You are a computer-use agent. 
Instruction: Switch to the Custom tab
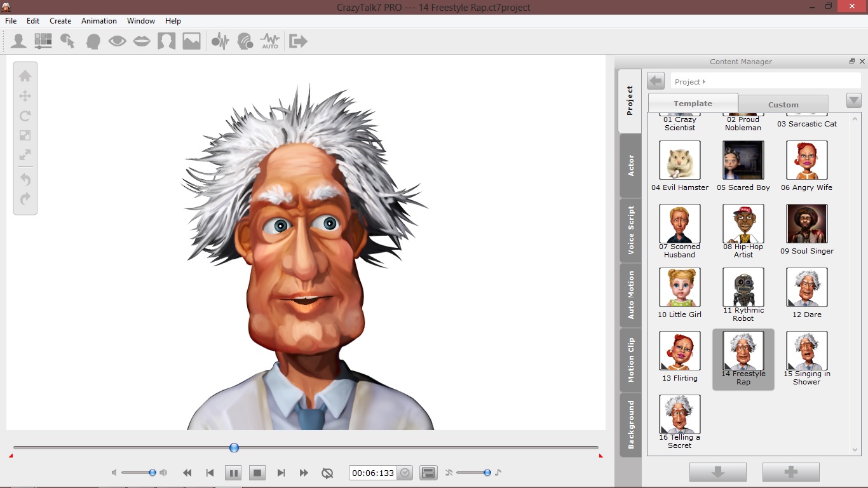point(783,104)
